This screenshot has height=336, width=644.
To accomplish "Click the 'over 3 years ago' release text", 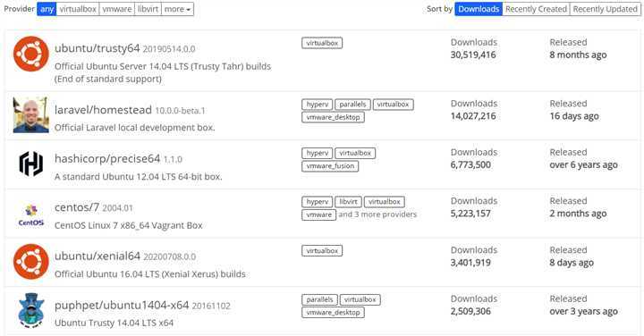I will tap(583, 311).
